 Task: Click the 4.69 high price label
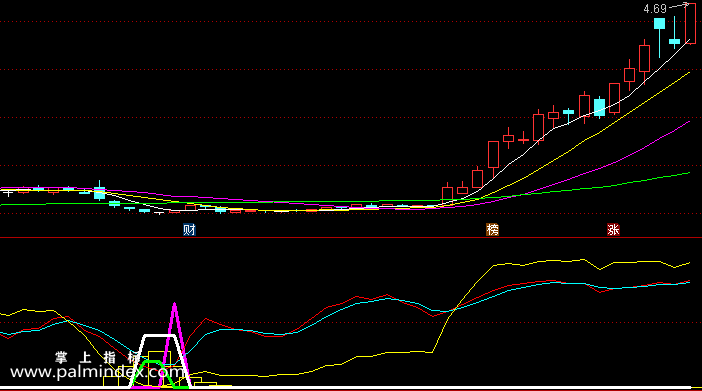tap(655, 9)
